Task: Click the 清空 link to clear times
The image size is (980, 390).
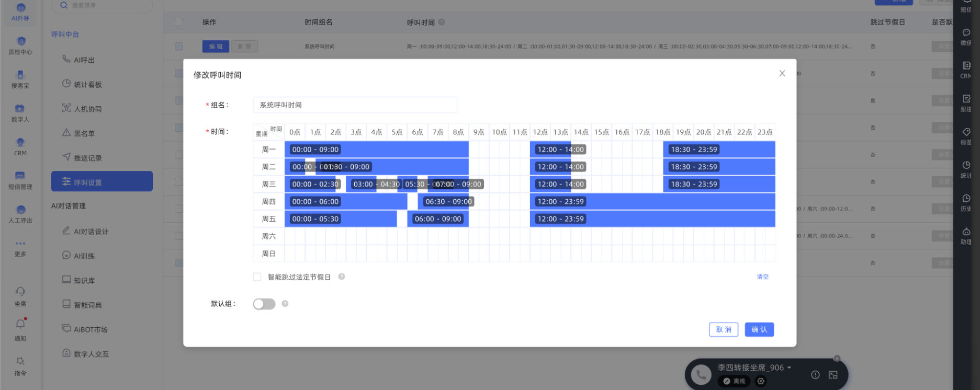Action: (762, 277)
